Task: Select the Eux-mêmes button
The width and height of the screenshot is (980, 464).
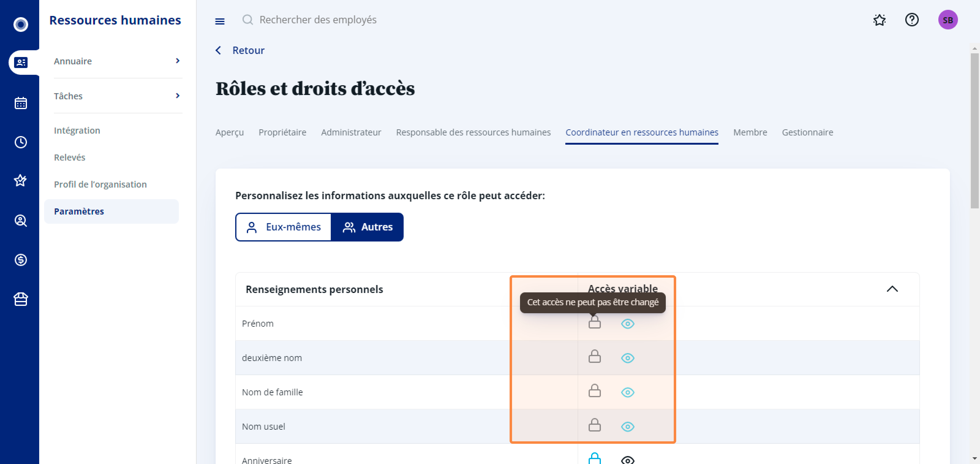Action: [x=283, y=227]
